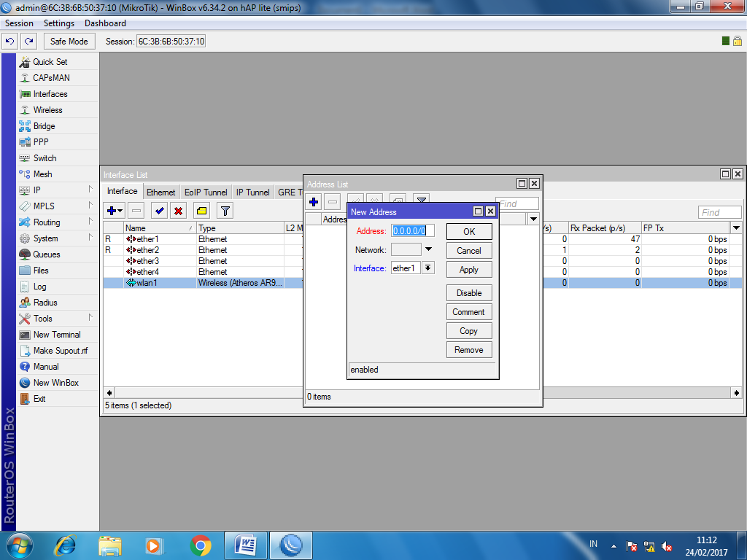Viewport: 747px width, 560px height.
Task: Open PPP menu entry
Action: 58,142
